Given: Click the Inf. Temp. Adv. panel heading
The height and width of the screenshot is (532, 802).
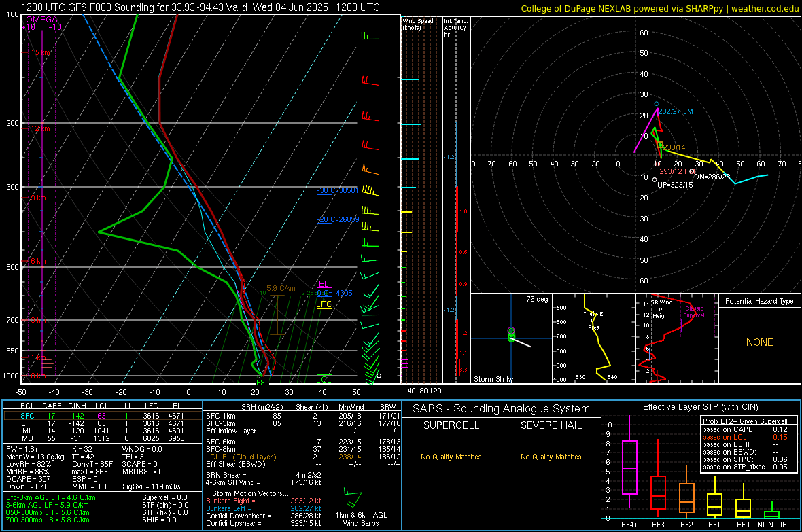Looking at the screenshot, I should point(456,28).
